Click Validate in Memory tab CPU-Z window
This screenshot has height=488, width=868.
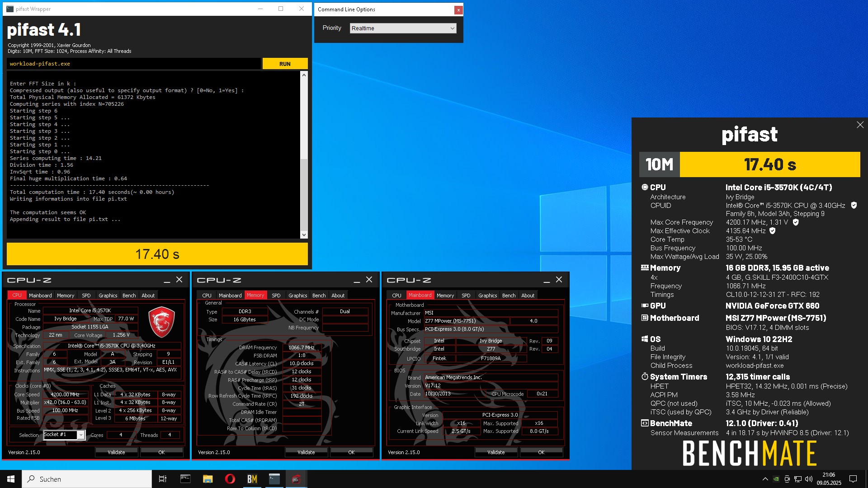306,452
